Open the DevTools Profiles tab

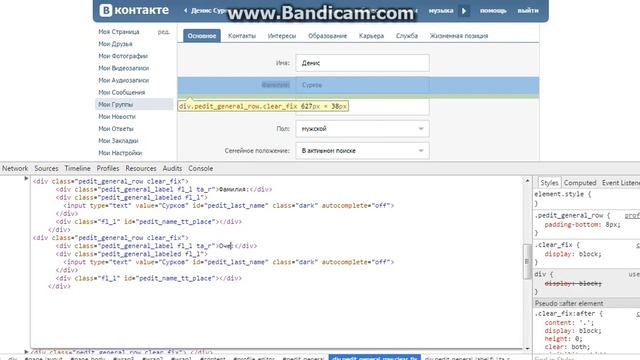(x=108, y=168)
